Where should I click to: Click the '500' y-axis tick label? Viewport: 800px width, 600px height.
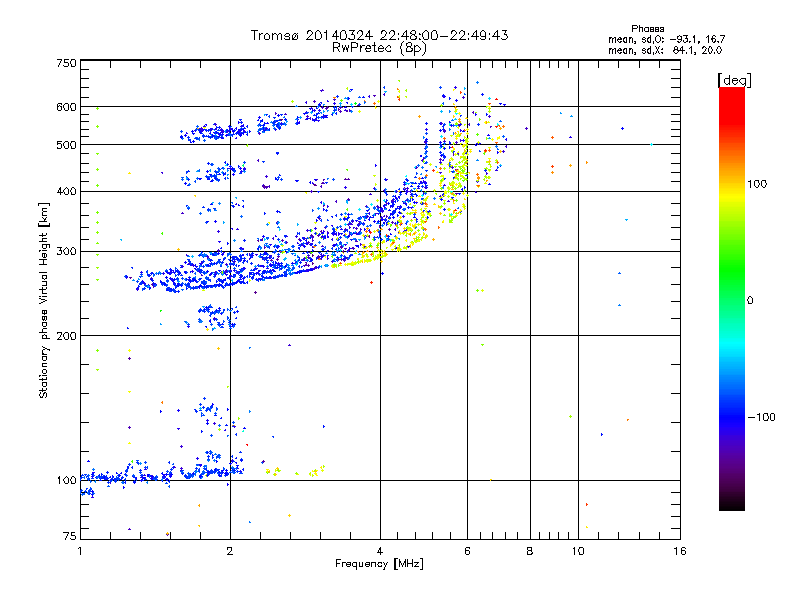click(x=66, y=145)
